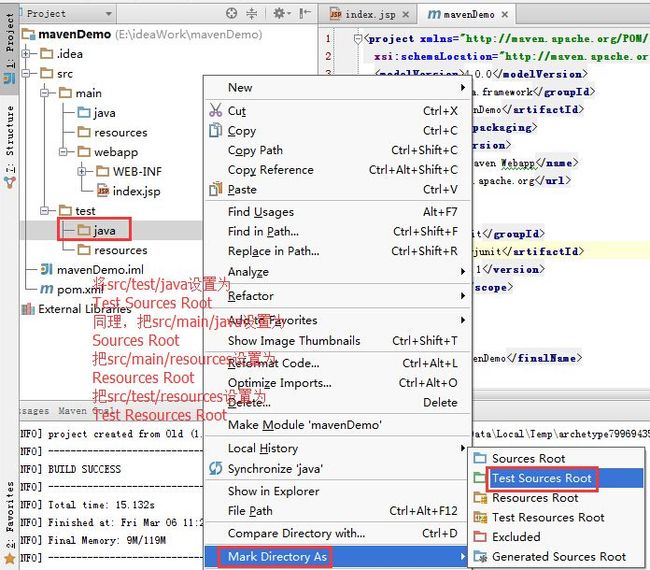The width and height of the screenshot is (650, 570).
Task: Mark directory as Excluded
Action: click(556, 537)
